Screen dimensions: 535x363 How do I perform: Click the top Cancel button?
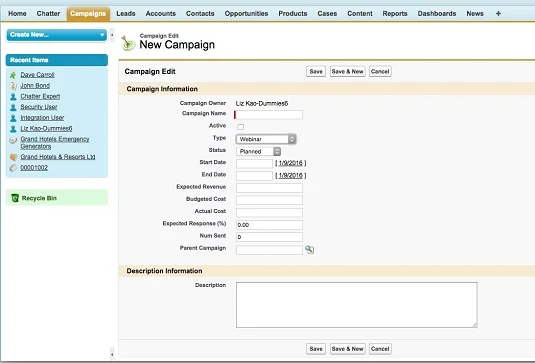(x=380, y=72)
